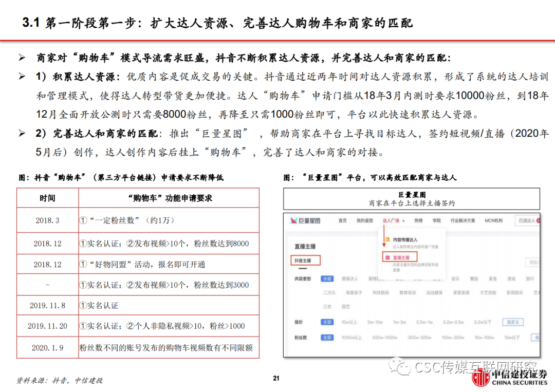Filter content type by 旅行
This screenshot has width=555, height=392.
click(530, 279)
